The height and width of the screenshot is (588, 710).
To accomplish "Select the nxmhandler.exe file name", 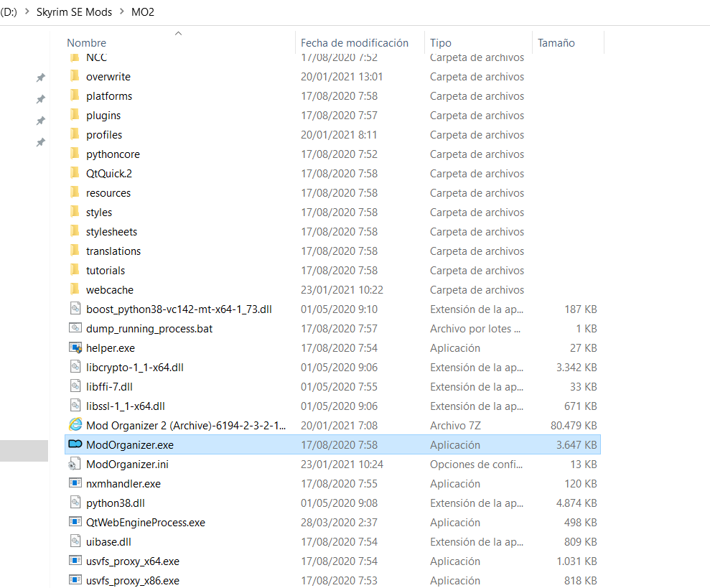I will (123, 483).
